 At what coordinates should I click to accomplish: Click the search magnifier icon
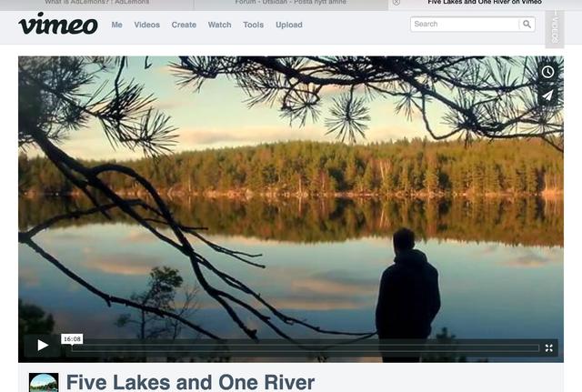(527, 25)
